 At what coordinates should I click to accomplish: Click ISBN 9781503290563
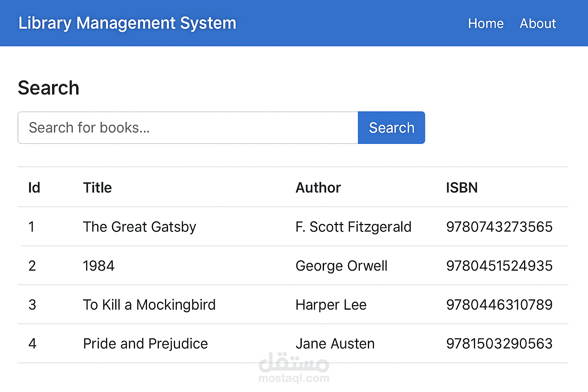(x=499, y=344)
